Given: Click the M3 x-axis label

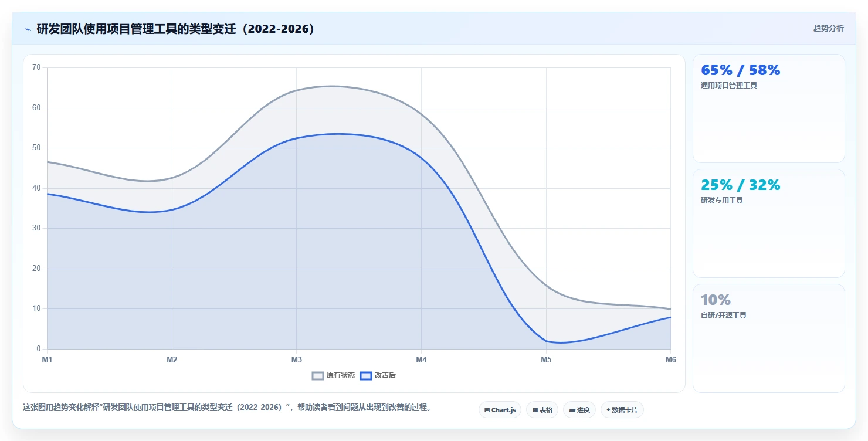Looking at the screenshot, I should [297, 359].
